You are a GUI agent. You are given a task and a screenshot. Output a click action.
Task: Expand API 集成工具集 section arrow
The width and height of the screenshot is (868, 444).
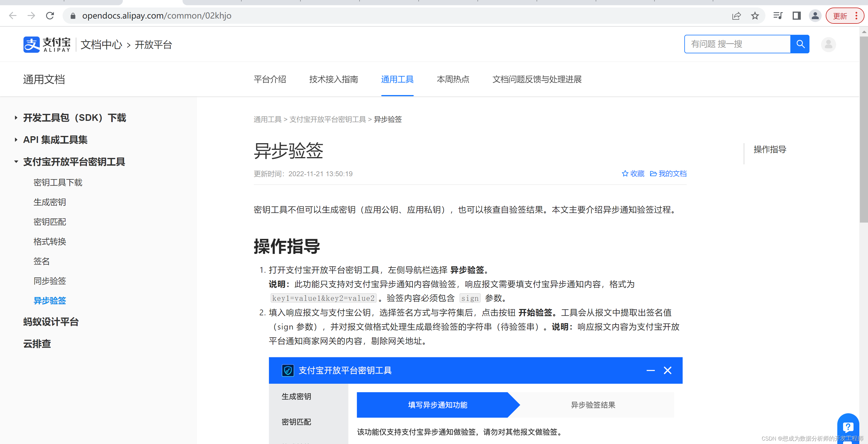pos(16,140)
